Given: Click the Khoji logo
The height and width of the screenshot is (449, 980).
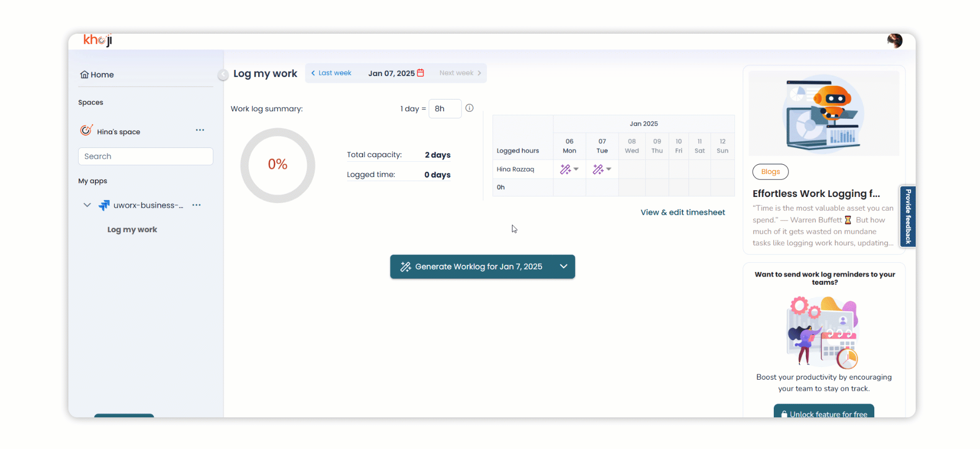Looking at the screenshot, I should tap(97, 40).
